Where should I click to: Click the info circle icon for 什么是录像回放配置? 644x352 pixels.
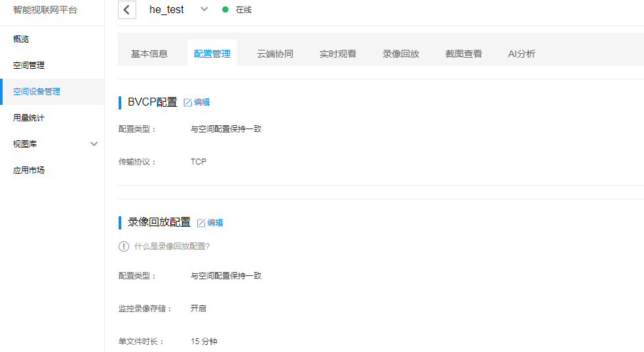click(124, 246)
